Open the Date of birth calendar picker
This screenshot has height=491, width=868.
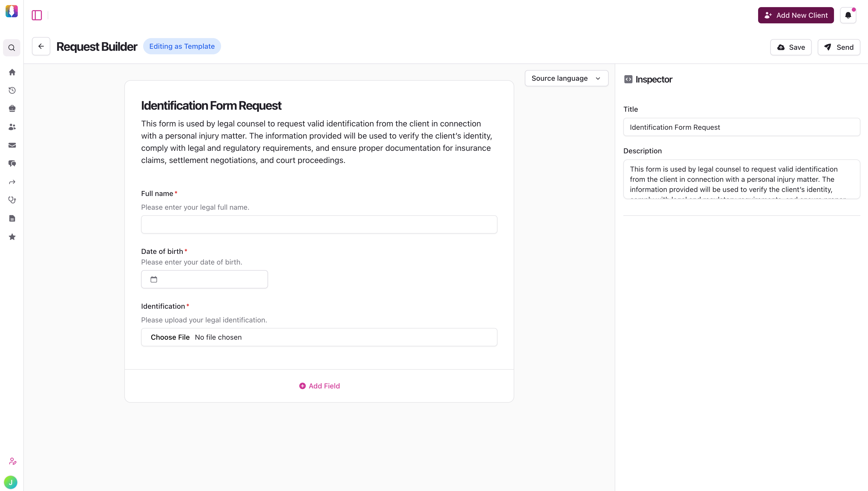pos(154,279)
